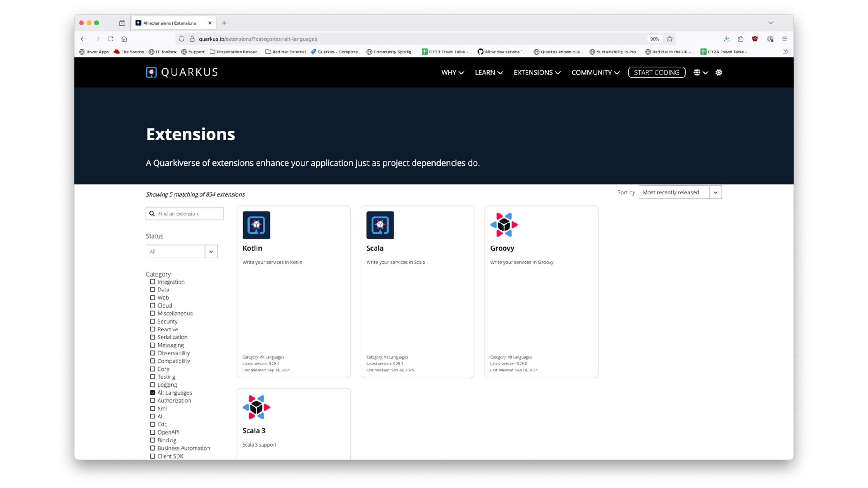Open the language globe icon menu
The width and height of the screenshot is (868, 488).
pos(700,72)
